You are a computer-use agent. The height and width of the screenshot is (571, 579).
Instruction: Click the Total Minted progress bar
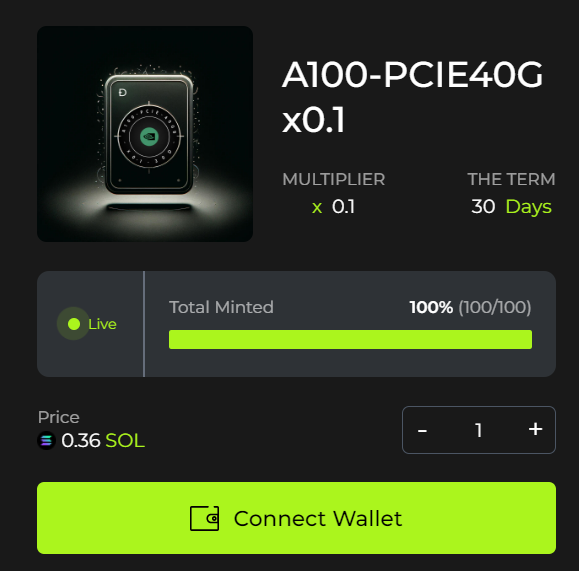point(350,339)
